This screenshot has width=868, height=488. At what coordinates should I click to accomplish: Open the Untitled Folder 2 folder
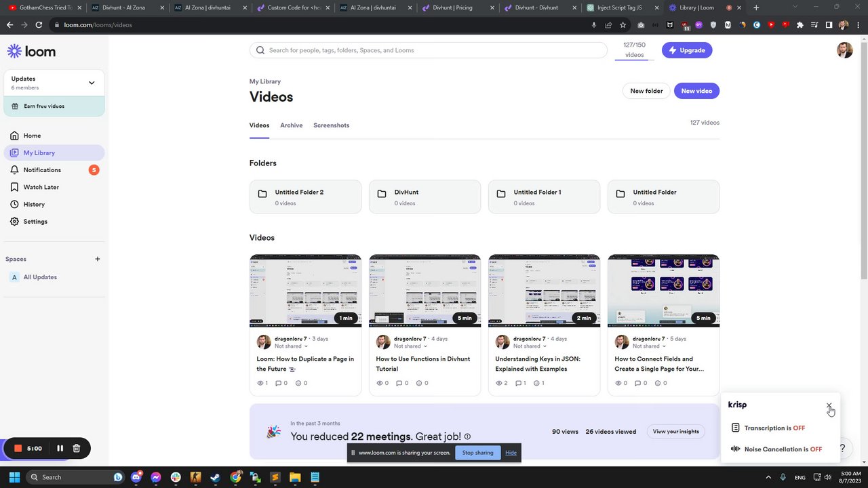305,197
